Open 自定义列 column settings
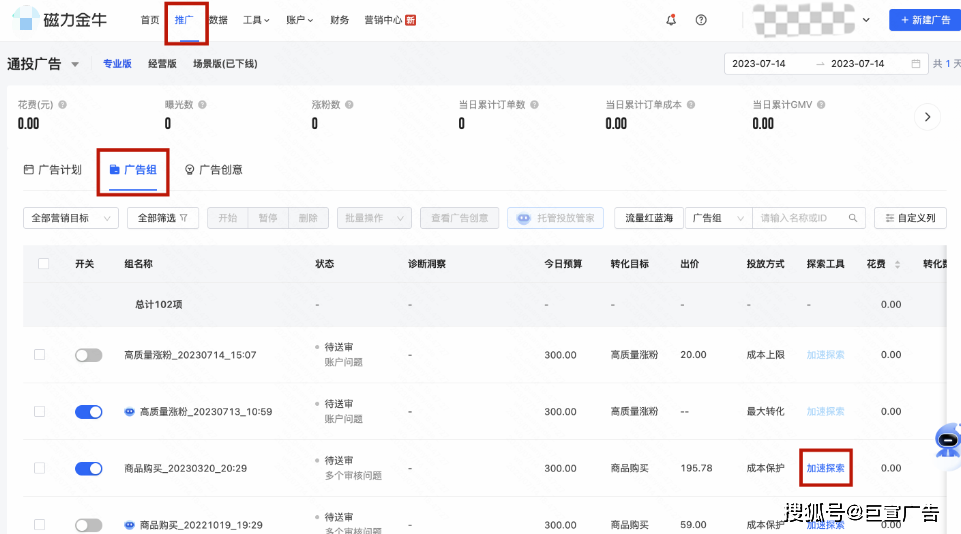 pyautogui.click(x=910, y=218)
